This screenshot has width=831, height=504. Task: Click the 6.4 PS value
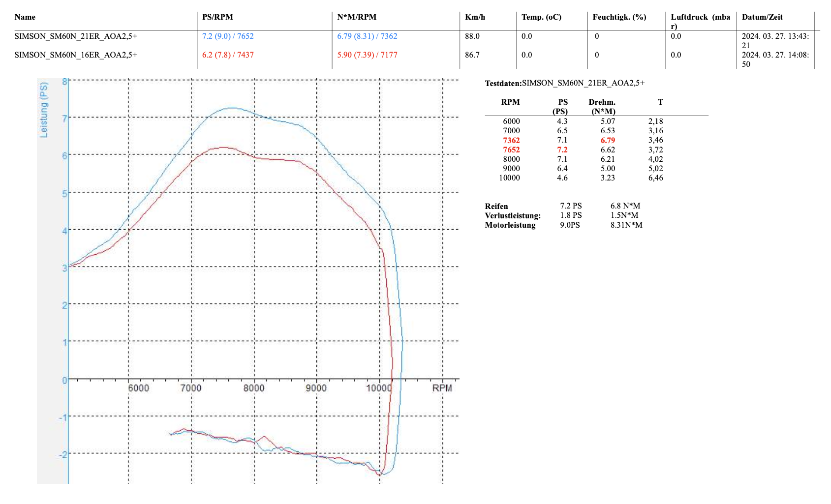[x=562, y=169]
